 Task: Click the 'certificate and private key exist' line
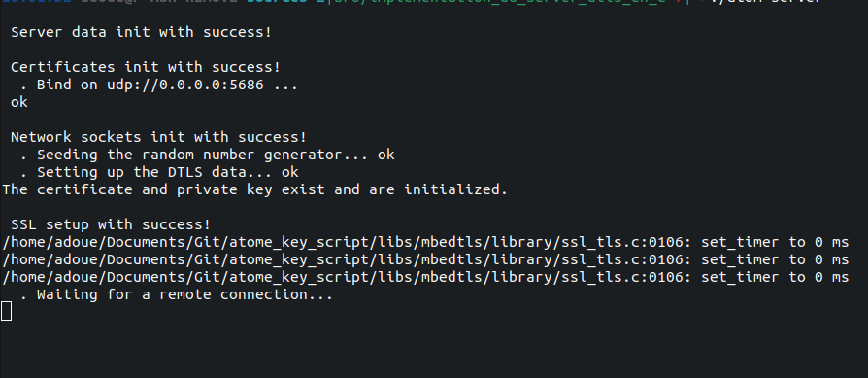tap(254, 189)
